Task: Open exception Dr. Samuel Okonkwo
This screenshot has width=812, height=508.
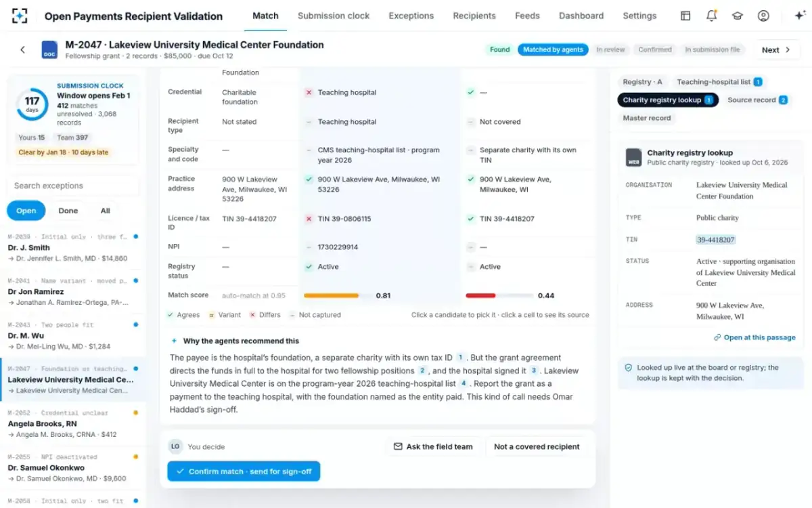Action: coord(72,467)
